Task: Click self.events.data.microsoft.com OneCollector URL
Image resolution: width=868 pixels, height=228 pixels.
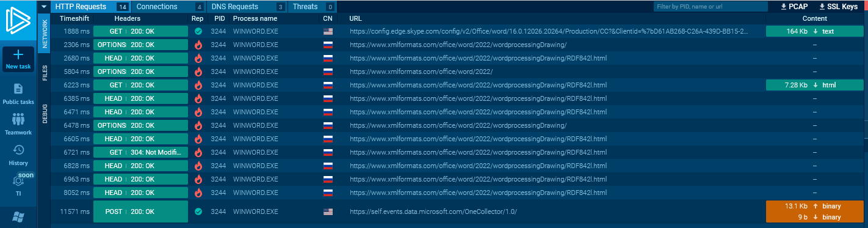Action: 434,211
